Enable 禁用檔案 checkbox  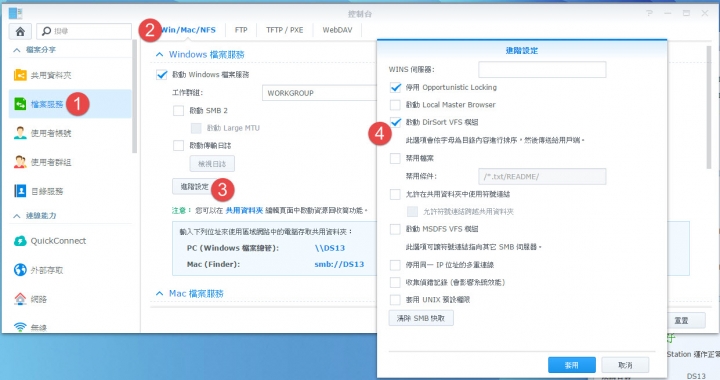click(x=395, y=158)
